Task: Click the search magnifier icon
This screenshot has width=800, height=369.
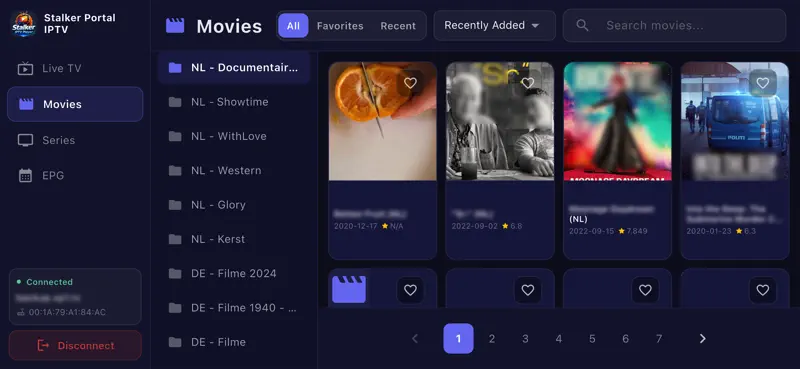Action: click(582, 26)
